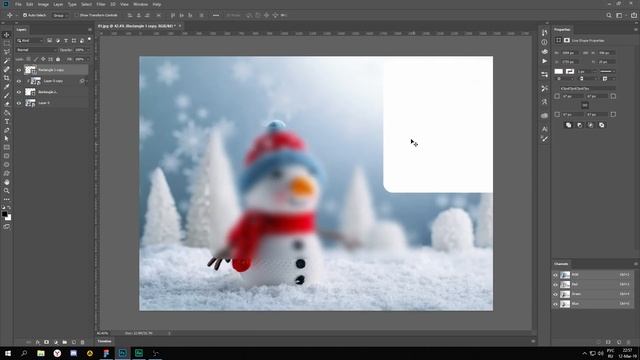Open the Info panel icon

tap(544, 42)
